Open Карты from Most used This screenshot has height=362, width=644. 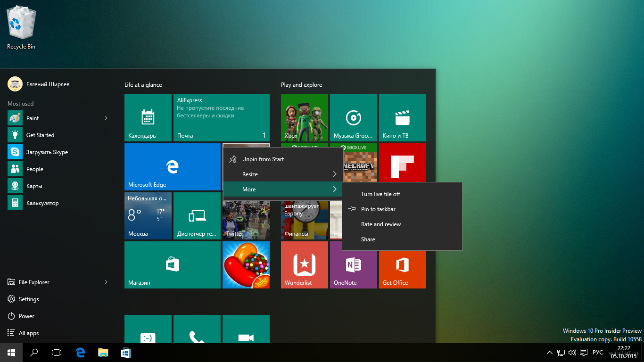click(58, 186)
